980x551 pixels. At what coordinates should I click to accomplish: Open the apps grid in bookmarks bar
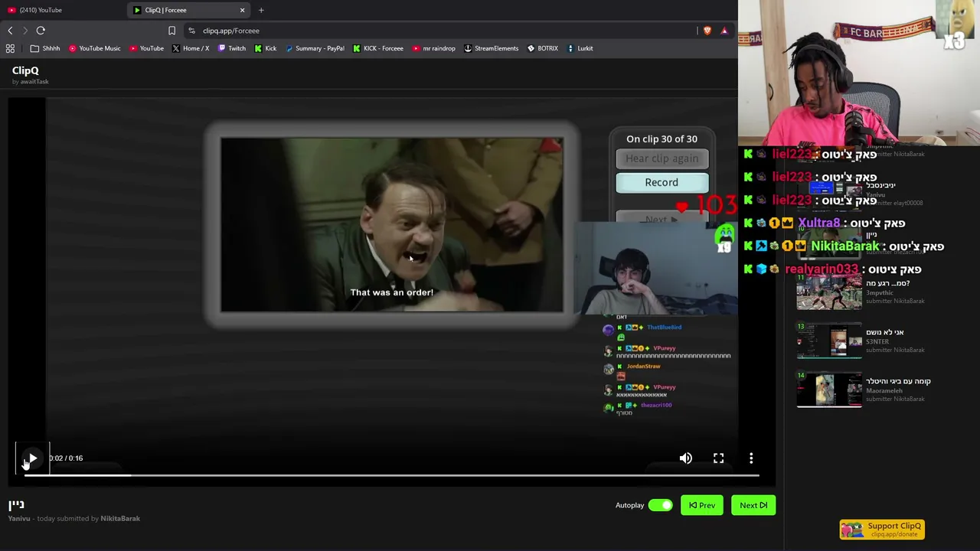coord(10,48)
